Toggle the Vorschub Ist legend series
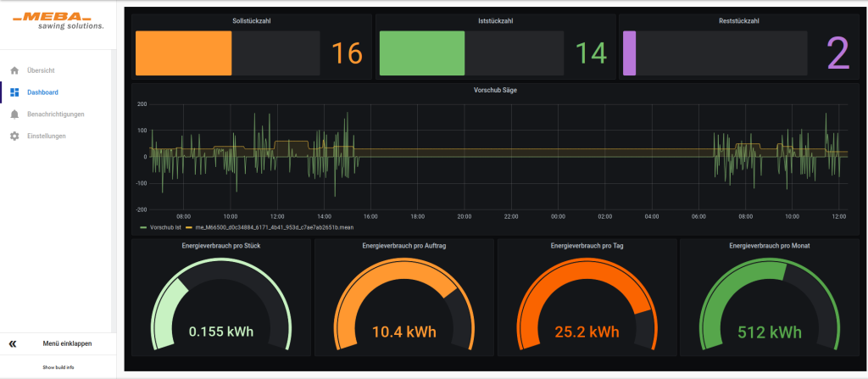Image resolution: width=868 pixels, height=379 pixels. coord(164,227)
